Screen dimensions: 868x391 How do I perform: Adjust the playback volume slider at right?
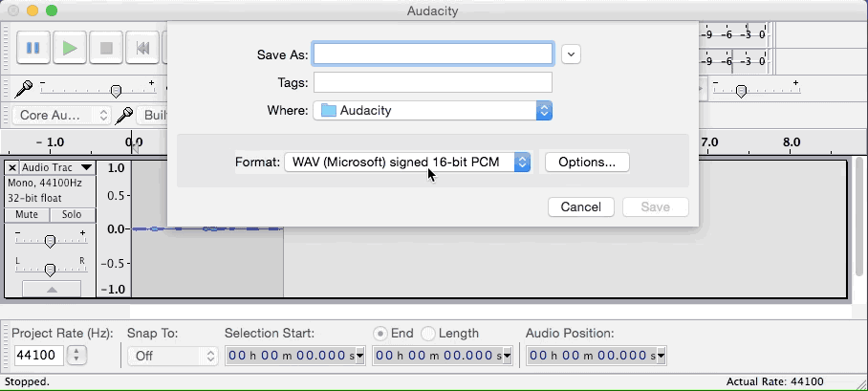(742, 91)
